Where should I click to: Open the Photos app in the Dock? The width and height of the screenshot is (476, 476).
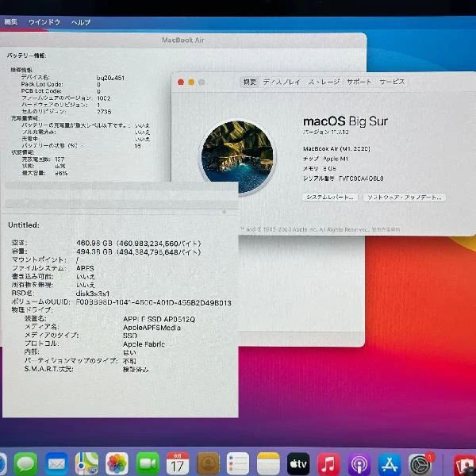tap(117, 463)
